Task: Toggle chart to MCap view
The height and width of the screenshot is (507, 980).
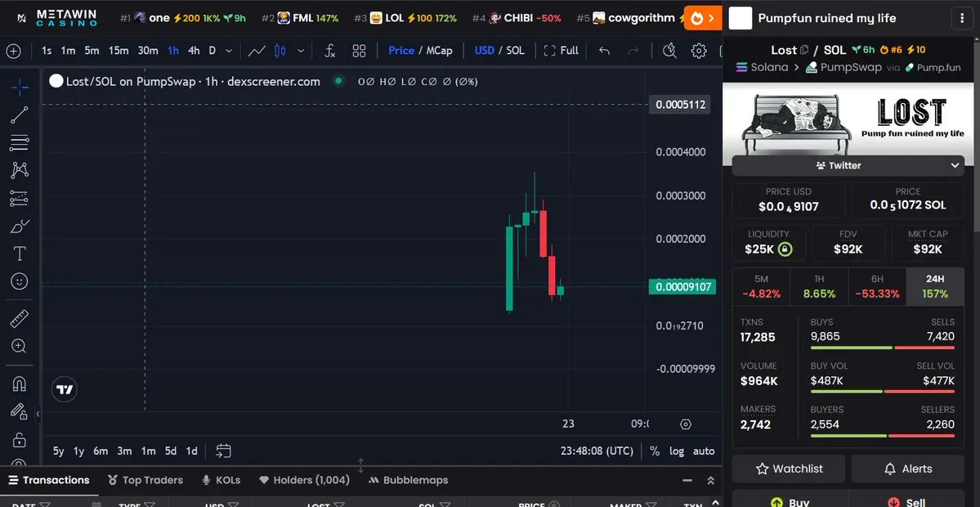Action: point(440,51)
